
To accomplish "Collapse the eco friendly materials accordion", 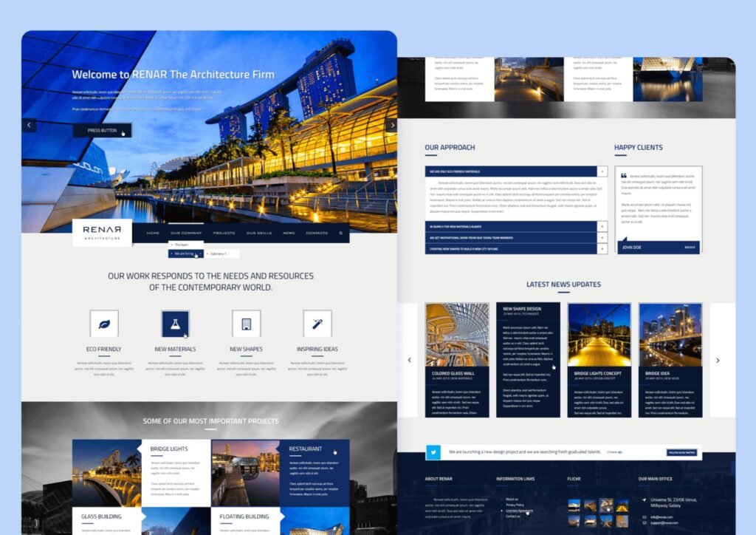I will 602,171.
